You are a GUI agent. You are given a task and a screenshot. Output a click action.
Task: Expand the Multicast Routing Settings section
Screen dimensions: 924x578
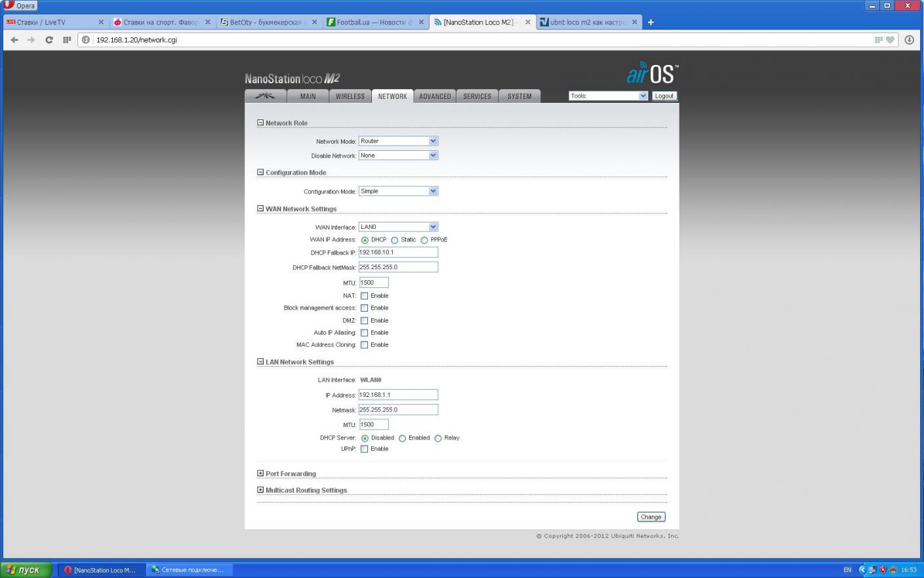pos(260,489)
